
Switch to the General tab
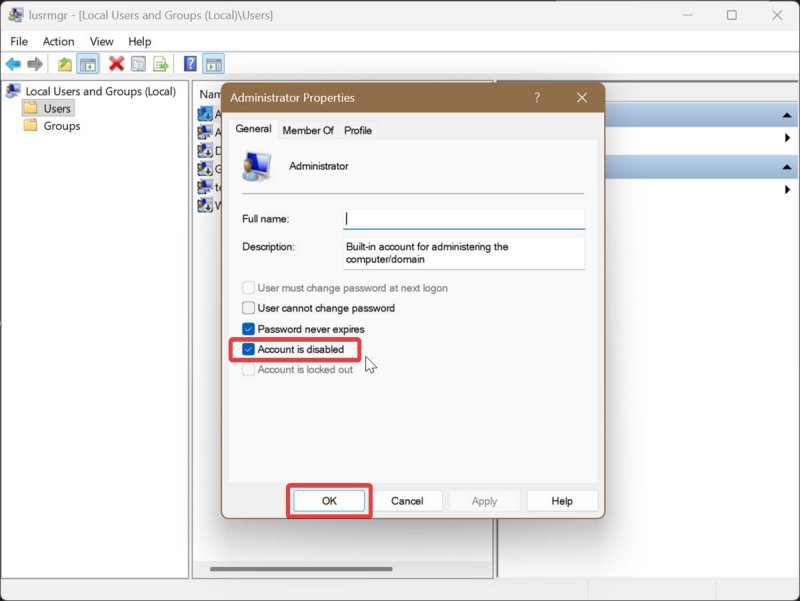253,129
